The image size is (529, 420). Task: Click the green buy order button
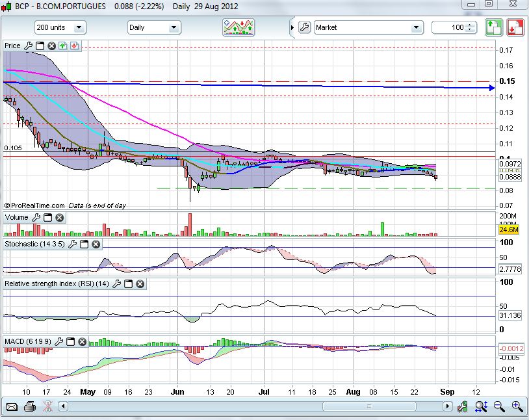pos(494,27)
